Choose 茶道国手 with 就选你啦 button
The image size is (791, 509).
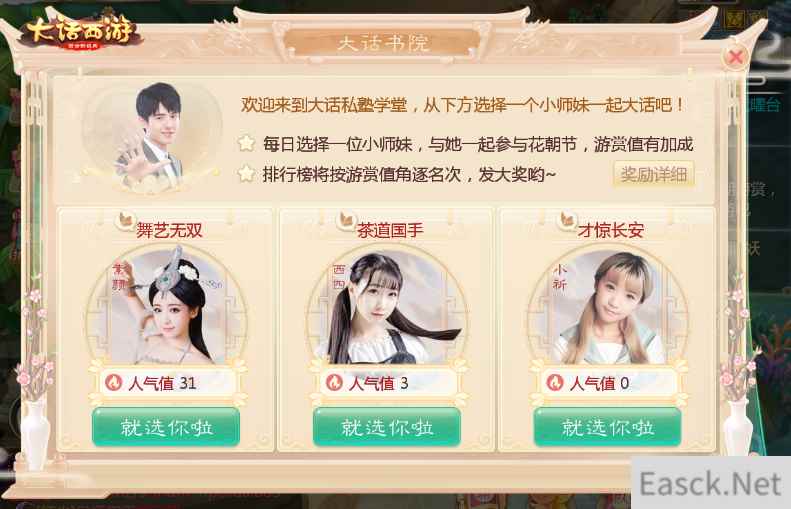tap(387, 428)
